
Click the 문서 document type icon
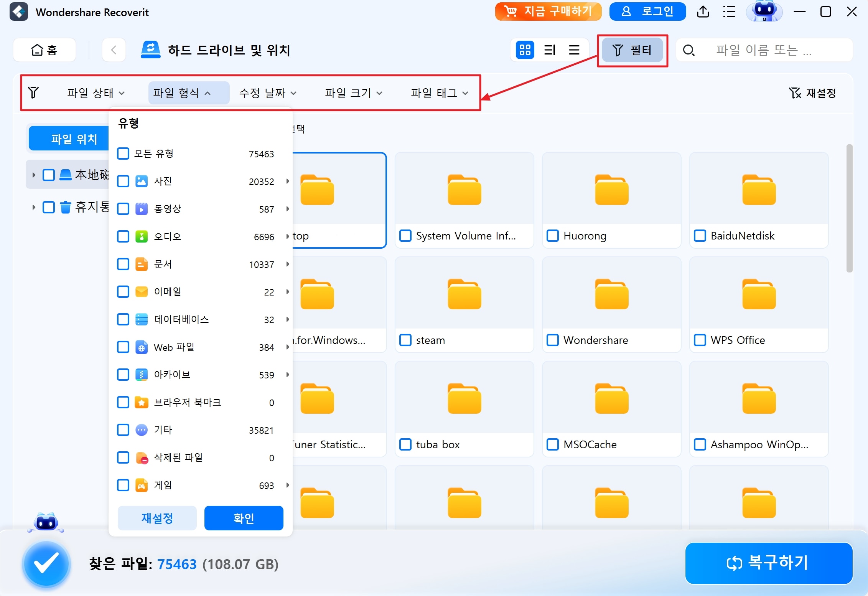tap(142, 264)
